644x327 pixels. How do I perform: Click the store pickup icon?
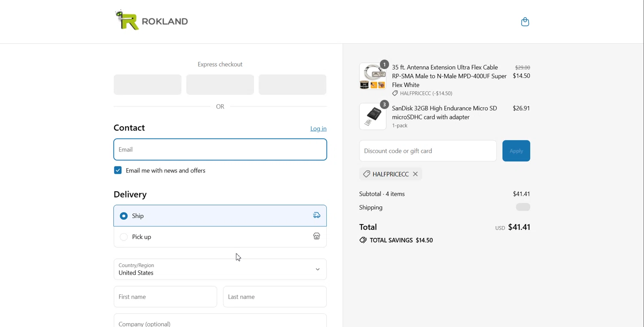(x=317, y=236)
